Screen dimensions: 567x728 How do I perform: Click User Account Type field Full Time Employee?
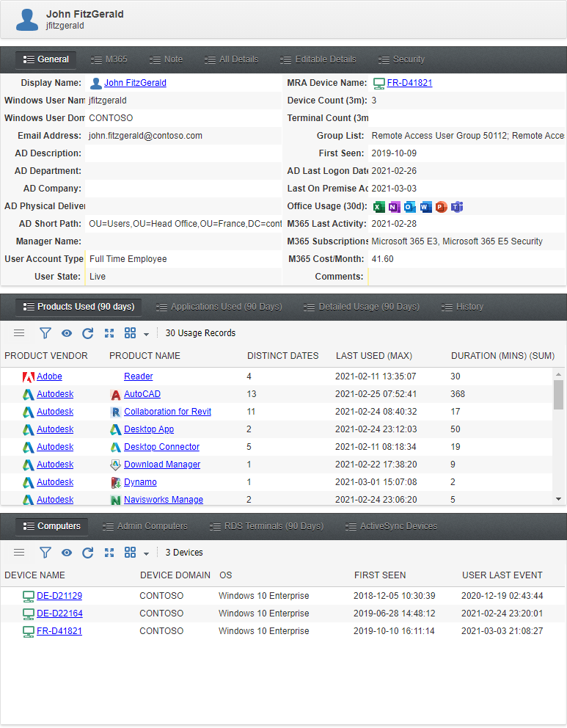pyautogui.click(x=183, y=260)
